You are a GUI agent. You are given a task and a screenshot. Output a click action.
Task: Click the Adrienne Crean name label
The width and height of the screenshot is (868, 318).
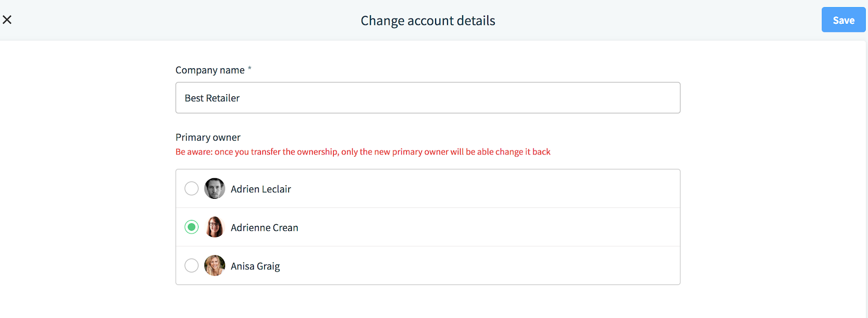[x=265, y=228]
